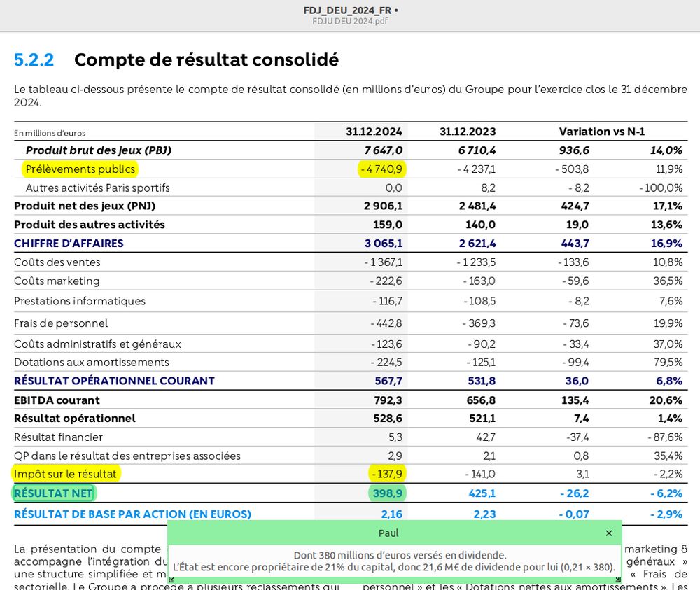This screenshot has height=590, width=700.
Task: Click the 'Coûts des ventes' row label
Action: point(57,262)
